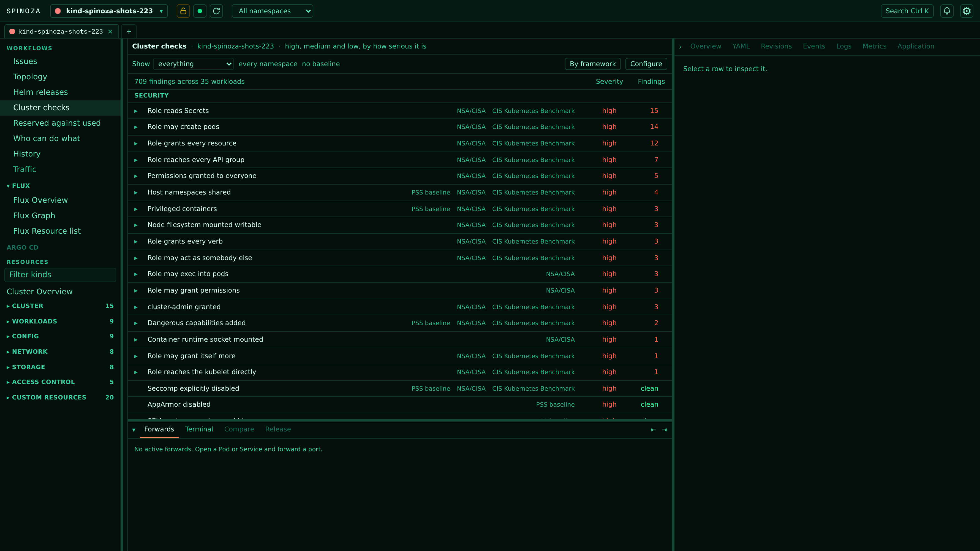The image size is (980, 551).
Task: Dock bottom panel to the right arrow
Action: (x=665, y=430)
